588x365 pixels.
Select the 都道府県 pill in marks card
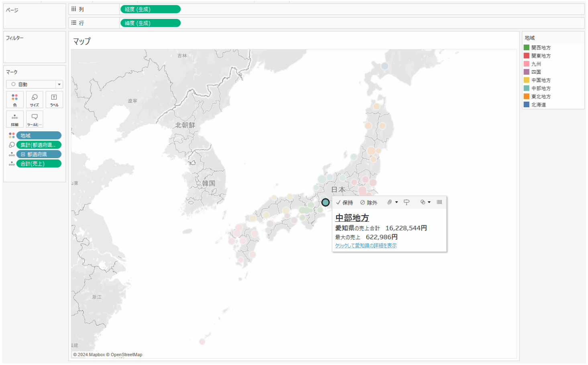pyautogui.click(x=39, y=154)
